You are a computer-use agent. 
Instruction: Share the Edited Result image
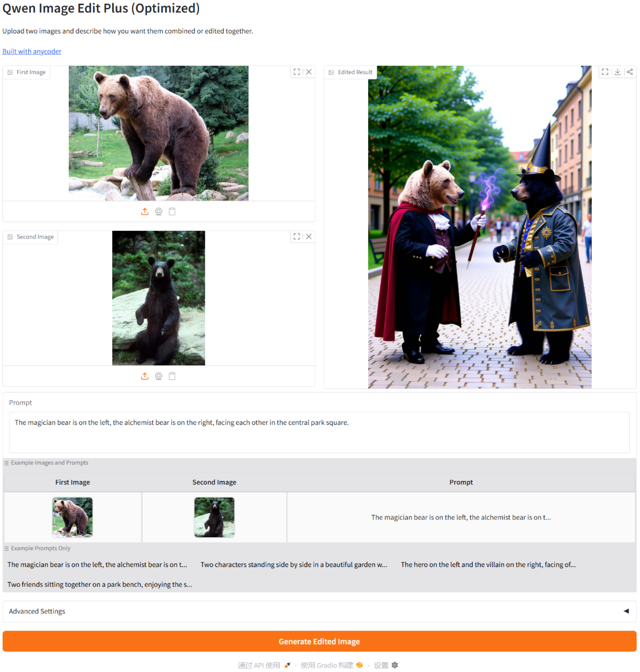pyautogui.click(x=630, y=72)
